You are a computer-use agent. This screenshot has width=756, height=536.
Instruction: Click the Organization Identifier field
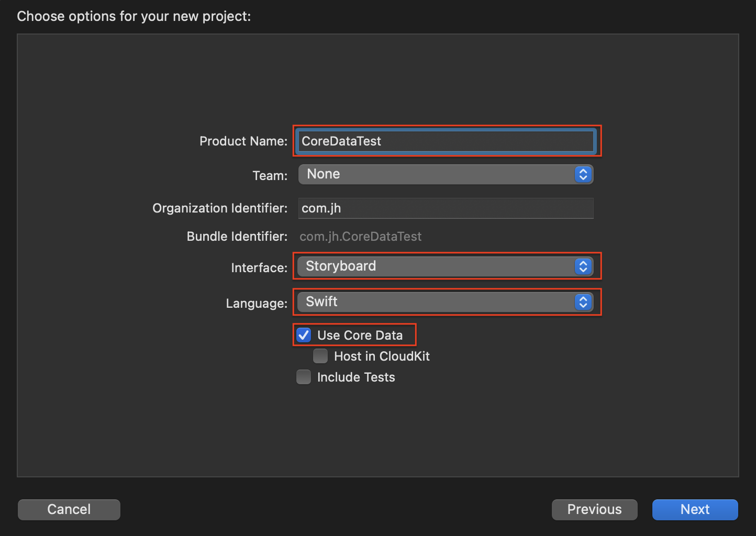click(446, 208)
